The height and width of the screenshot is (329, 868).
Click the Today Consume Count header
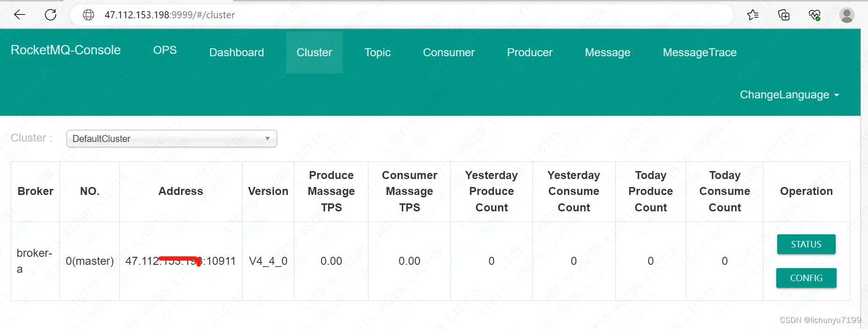pos(725,191)
